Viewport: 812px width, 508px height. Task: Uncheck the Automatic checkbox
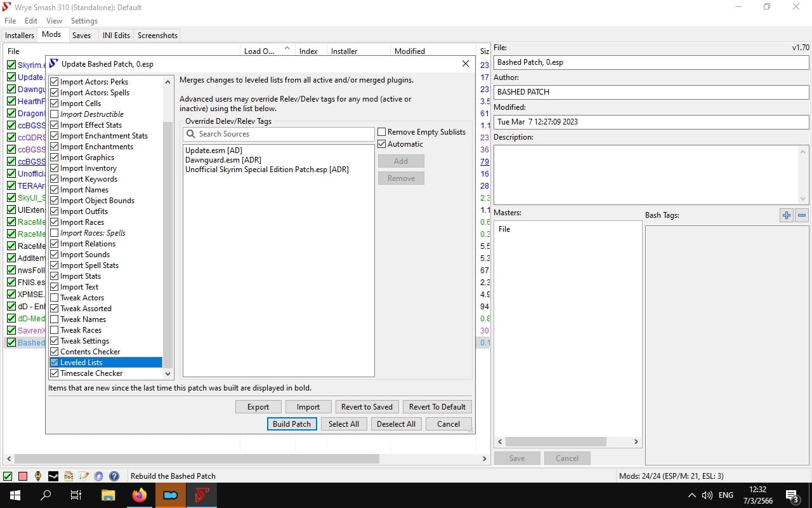382,144
